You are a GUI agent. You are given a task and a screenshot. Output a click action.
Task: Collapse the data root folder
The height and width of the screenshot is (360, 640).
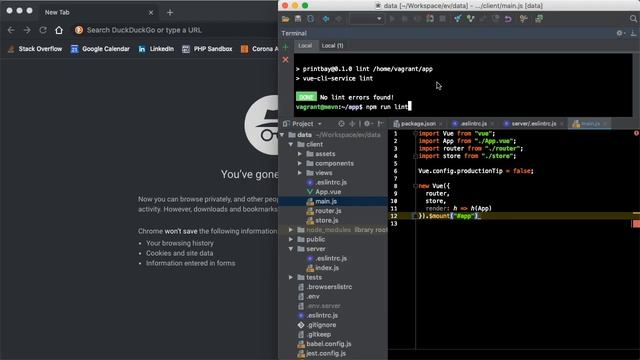[282, 135]
